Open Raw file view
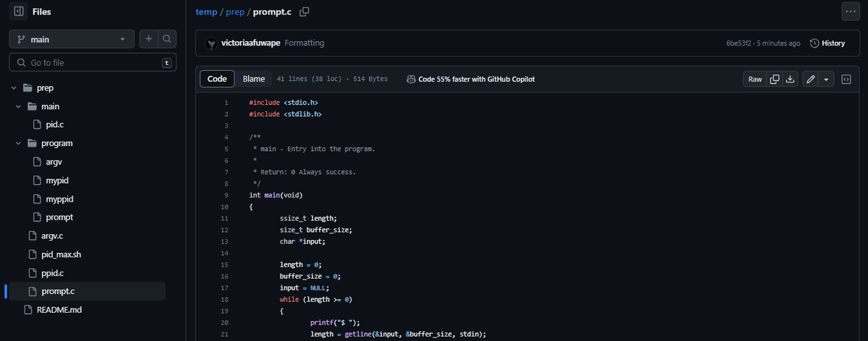Viewport: 868px width, 341px height. click(755, 79)
